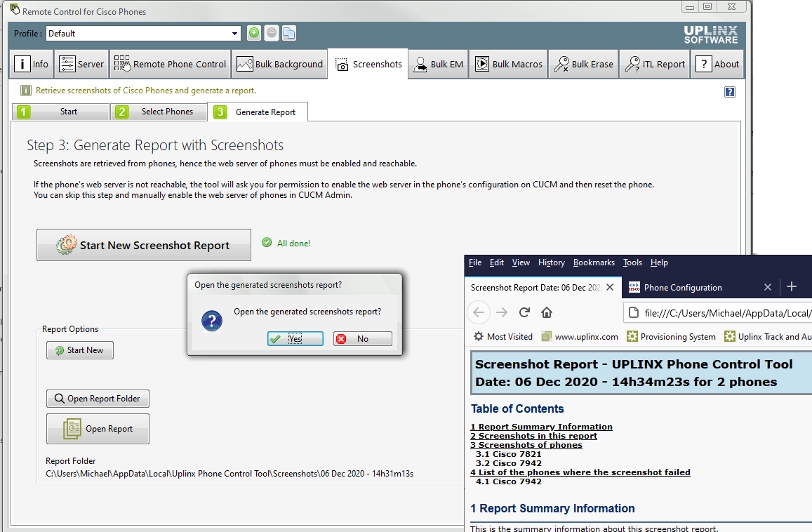Viewport: 812px width, 532px height.
Task: Follow link 1 Report Summary Information
Action: click(541, 427)
